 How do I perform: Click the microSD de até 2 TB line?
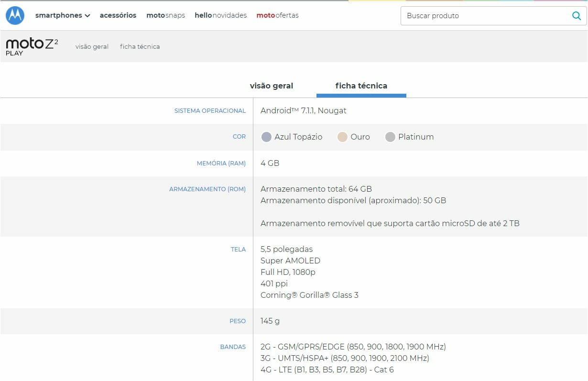coord(390,223)
